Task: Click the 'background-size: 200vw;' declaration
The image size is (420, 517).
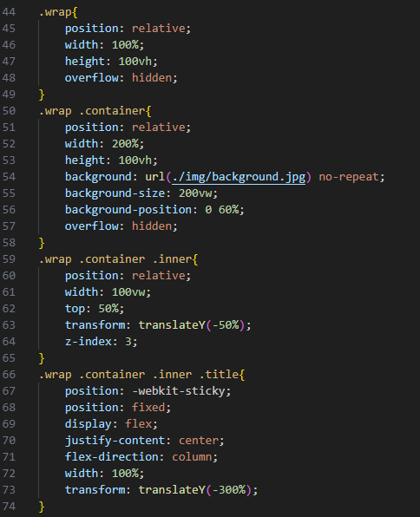Action: click(141, 193)
